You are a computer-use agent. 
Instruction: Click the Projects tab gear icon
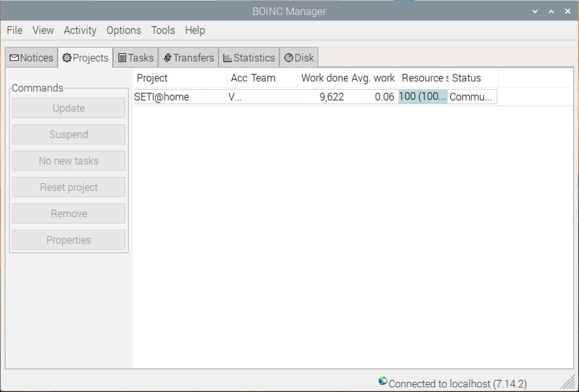pos(67,58)
